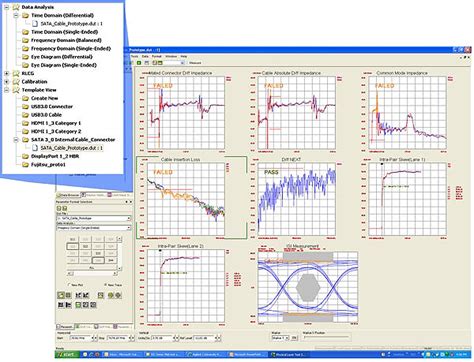The height and width of the screenshot is (362, 474).
Task: Open the Format menu
Action: click(157, 57)
